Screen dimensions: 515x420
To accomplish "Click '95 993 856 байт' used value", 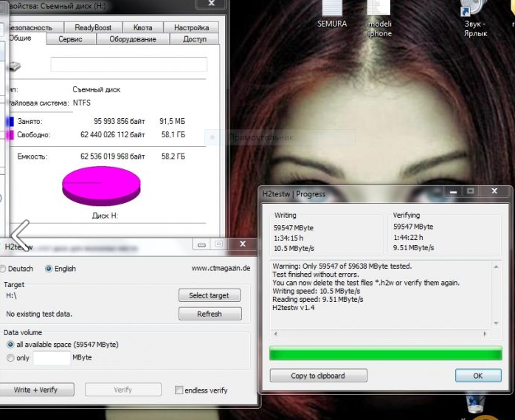I will click(x=120, y=121).
